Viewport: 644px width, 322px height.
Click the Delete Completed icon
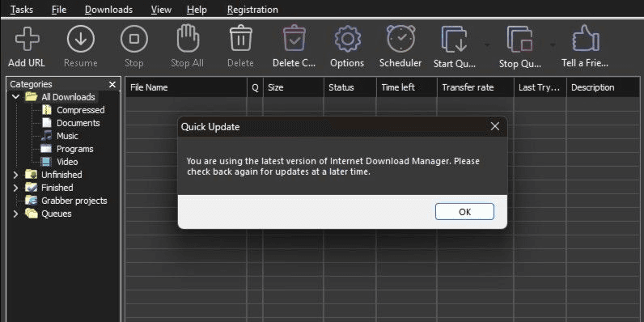(294, 39)
